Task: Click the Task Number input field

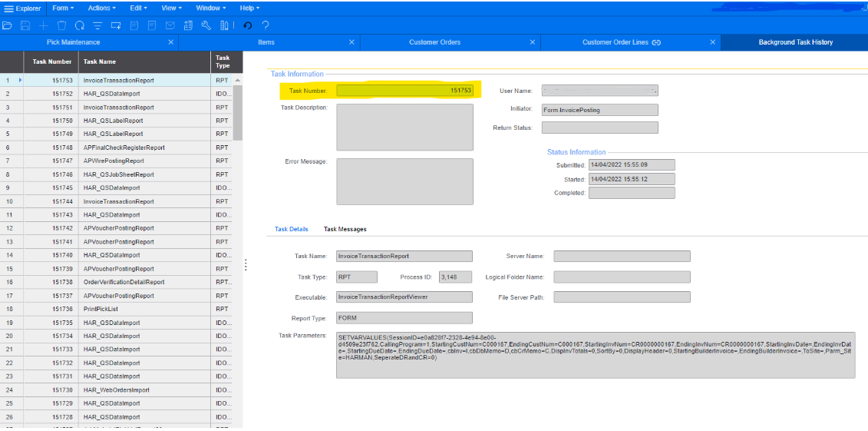Action: coord(405,91)
